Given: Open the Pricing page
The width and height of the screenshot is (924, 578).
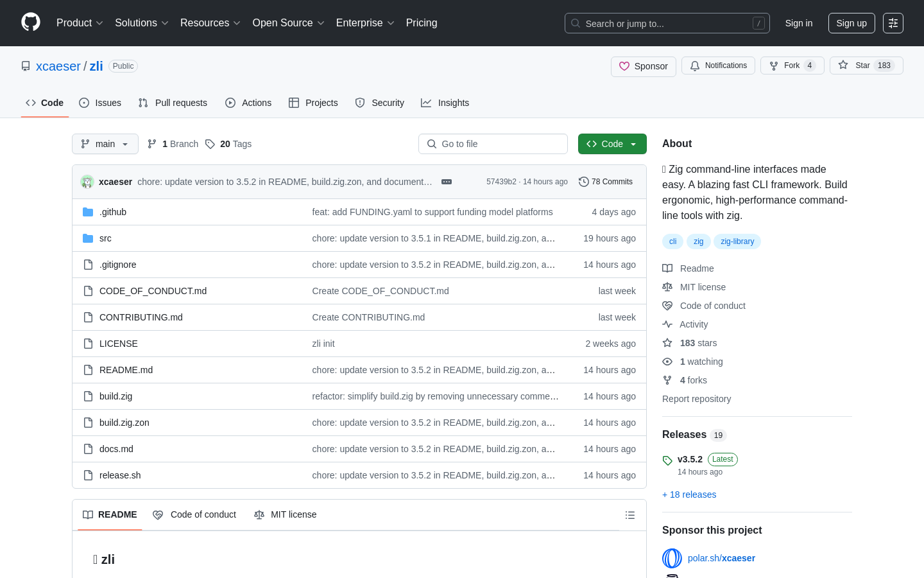Looking at the screenshot, I should (x=422, y=23).
